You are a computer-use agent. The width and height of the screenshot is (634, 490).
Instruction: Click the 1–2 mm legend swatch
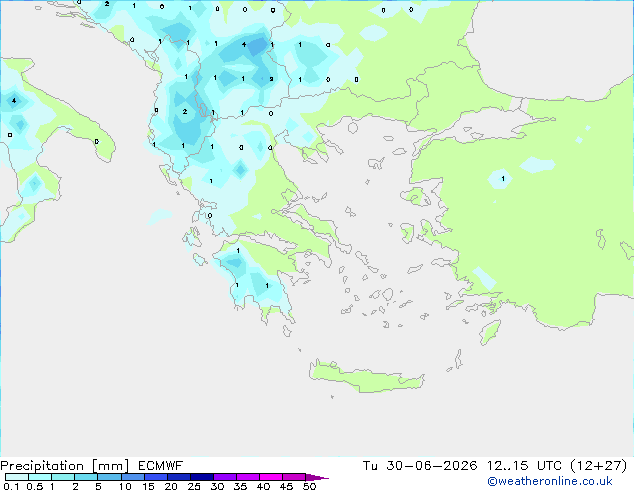[x=63, y=477]
